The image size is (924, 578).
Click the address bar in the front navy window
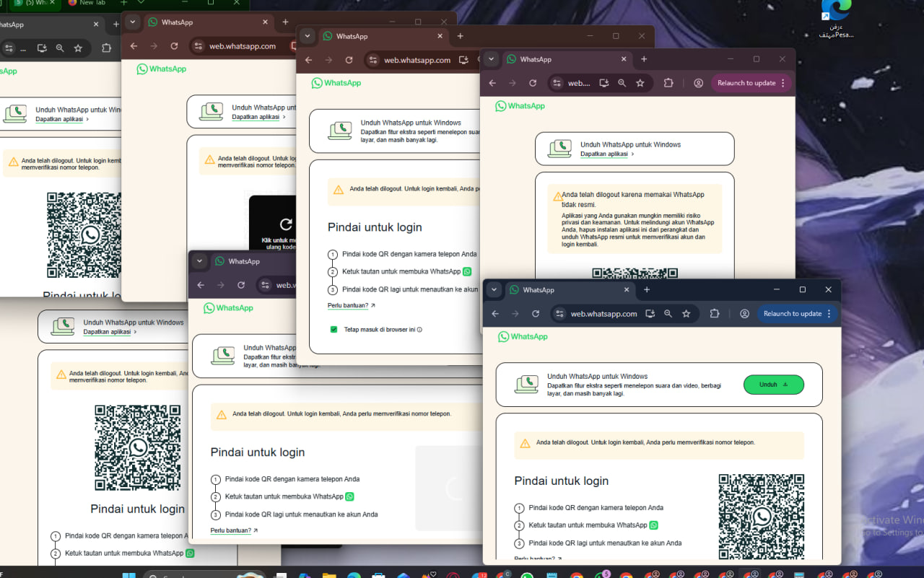click(603, 314)
